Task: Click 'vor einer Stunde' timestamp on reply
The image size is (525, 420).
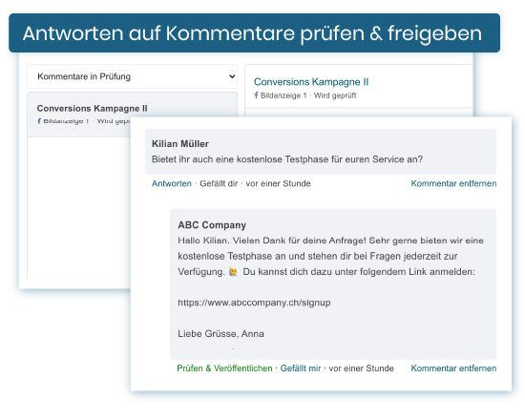Action: click(x=361, y=368)
